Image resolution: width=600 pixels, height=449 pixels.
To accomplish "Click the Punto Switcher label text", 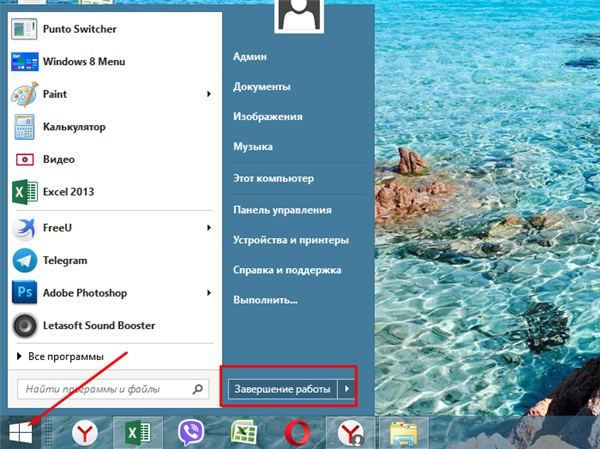I will [80, 29].
